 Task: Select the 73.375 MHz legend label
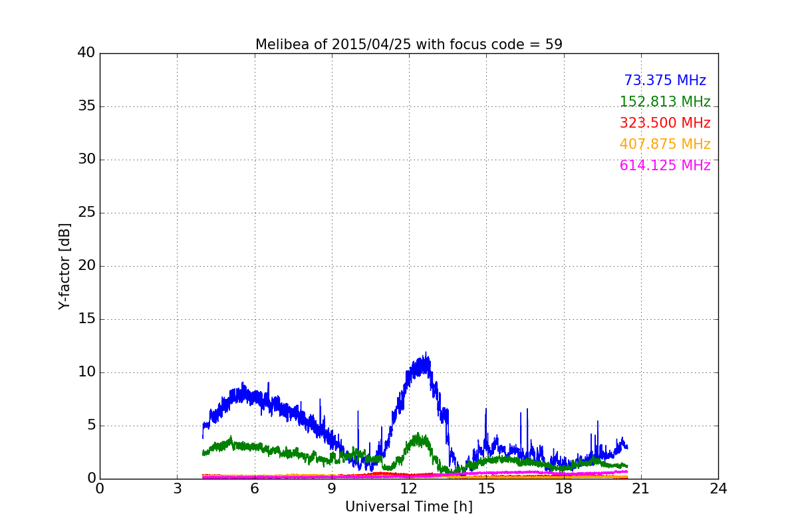pyautogui.click(x=665, y=80)
